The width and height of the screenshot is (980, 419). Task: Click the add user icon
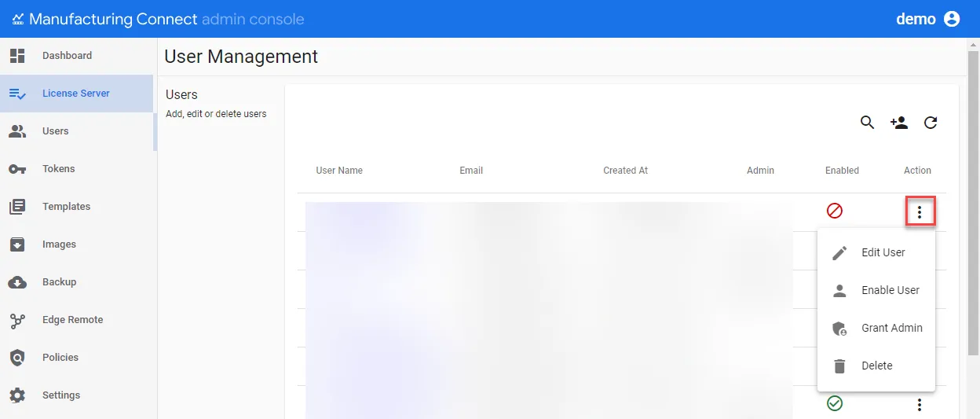click(x=899, y=123)
